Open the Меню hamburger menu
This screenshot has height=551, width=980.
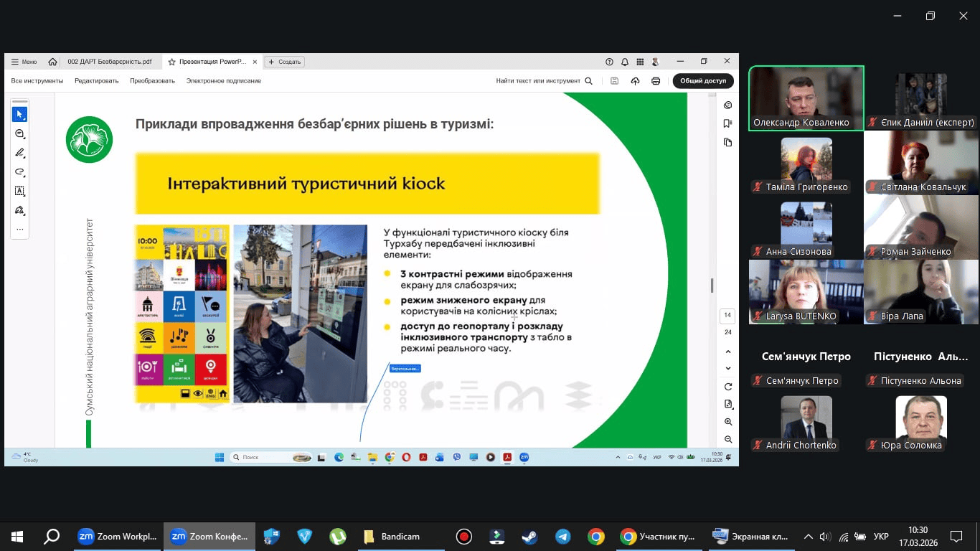click(x=24, y=62)
